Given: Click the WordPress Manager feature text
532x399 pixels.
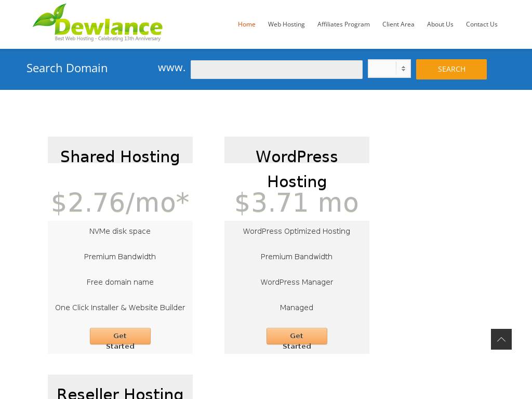Looking at the screenshot, I should pyautogui.click(x=297, y=282).
